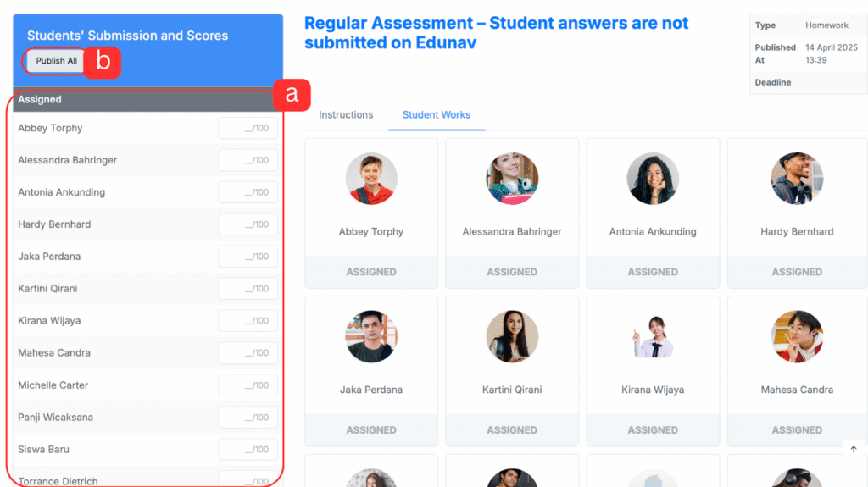Click the score field for Abbey Torphy
This screenshot has width=868, height=487.
(248, 129)
